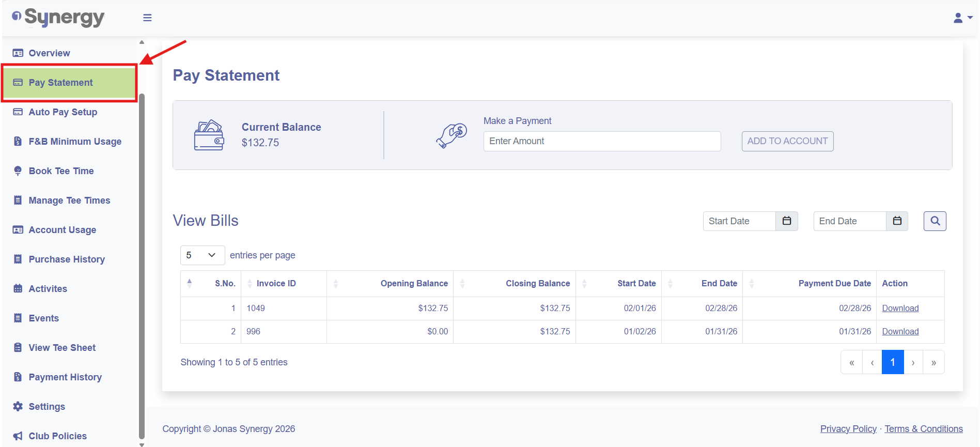Sort table by Invoice ID column
The height and width of the screenshot is (447, 980).
click(276, 284)
